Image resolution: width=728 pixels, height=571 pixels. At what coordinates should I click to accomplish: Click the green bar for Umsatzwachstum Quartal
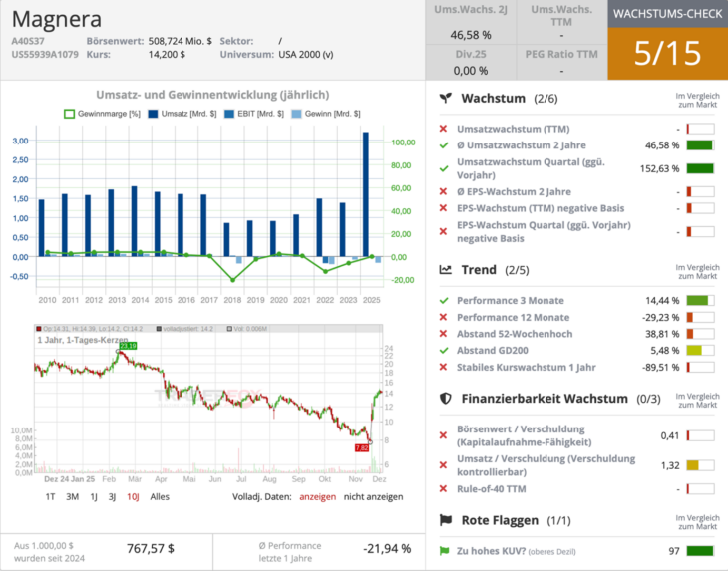(700, 168)
